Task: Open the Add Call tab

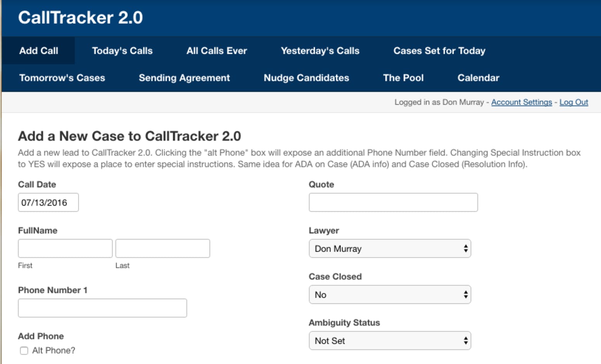Action: click(38, 50)
